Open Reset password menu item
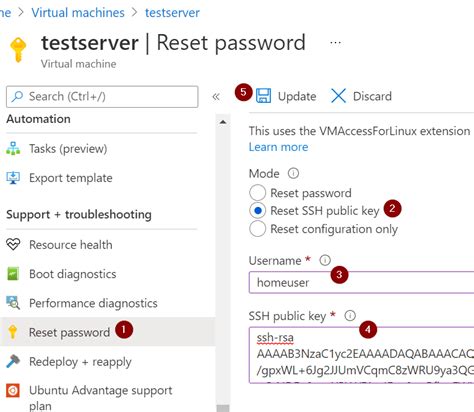The image size is (474, 412). (107, 332)
